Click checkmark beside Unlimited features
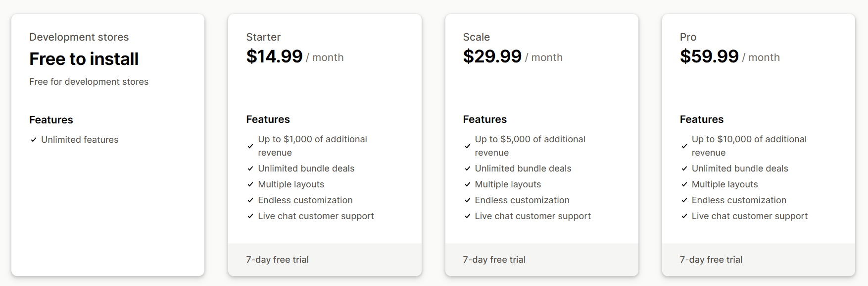Image resolution: width=868 pixels, height=286 pixels. tap(34, 140)
